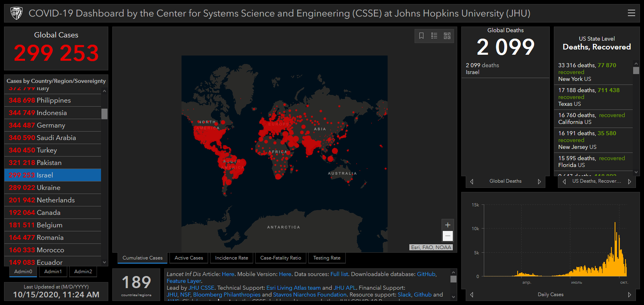
Task: Select Germany in country list
Action: [53, 125]
